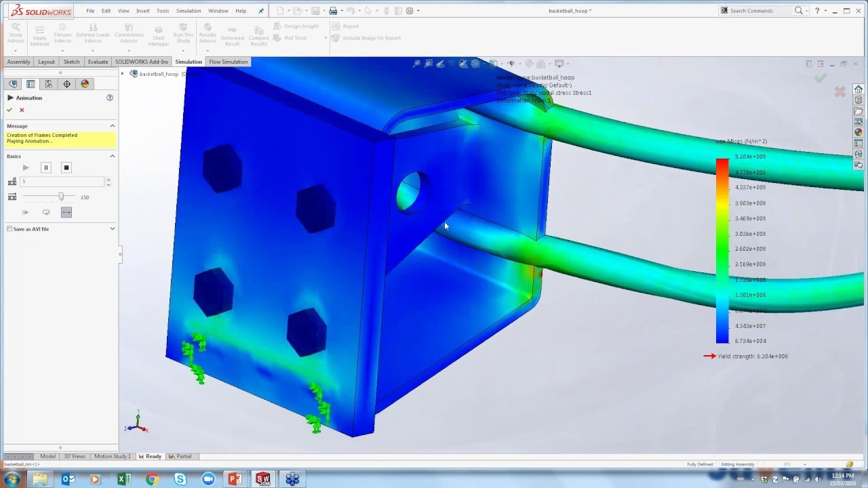Open the DisplayManager color ball tab
Image resolution: width=868 pixels, height=488 pixels.
(85, 84)
